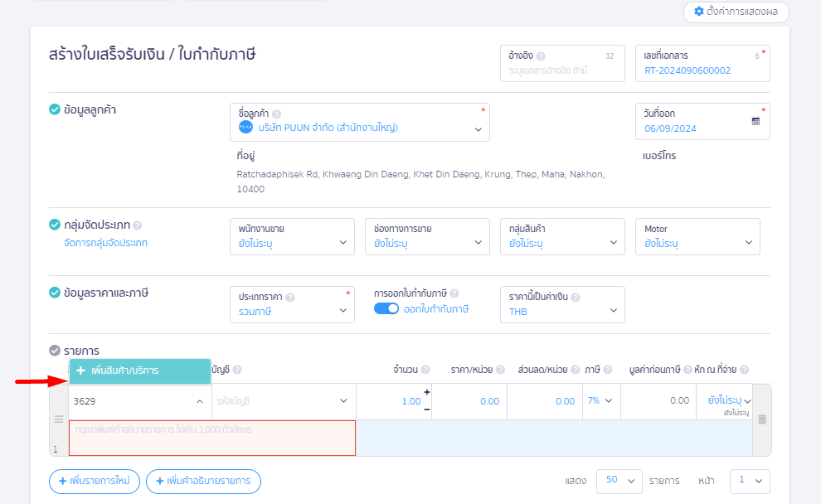Toggle the ออกใบกำกับภาษี switch
Screen dimensions: 821x504
click(x=386, y=309)
